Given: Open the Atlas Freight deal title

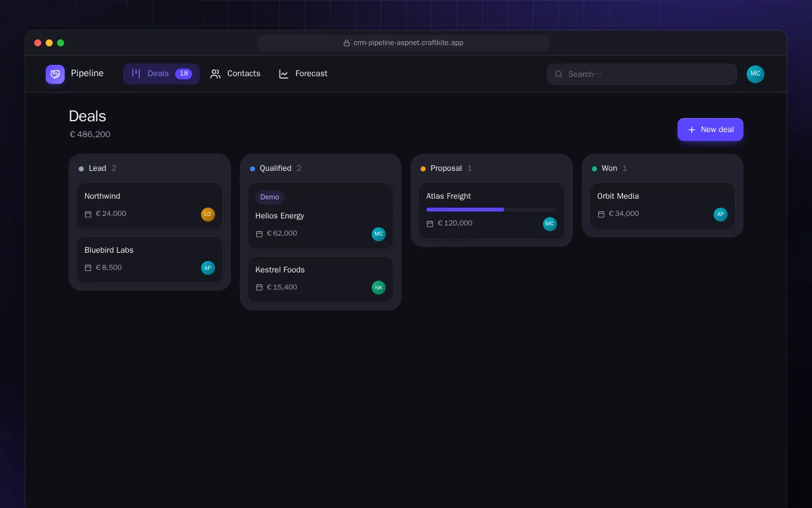Looking at the screenshot, I should [x=449, y=196].
